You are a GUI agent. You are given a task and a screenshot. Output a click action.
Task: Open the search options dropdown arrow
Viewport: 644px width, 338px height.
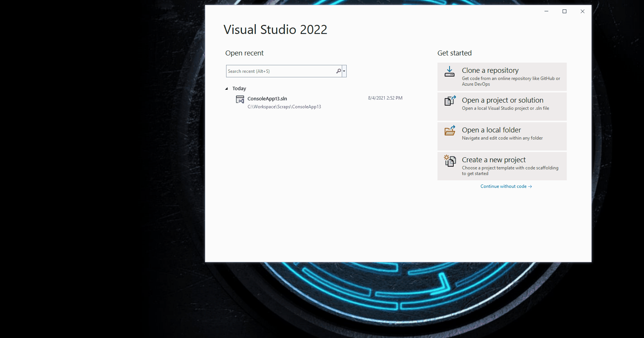344,71
